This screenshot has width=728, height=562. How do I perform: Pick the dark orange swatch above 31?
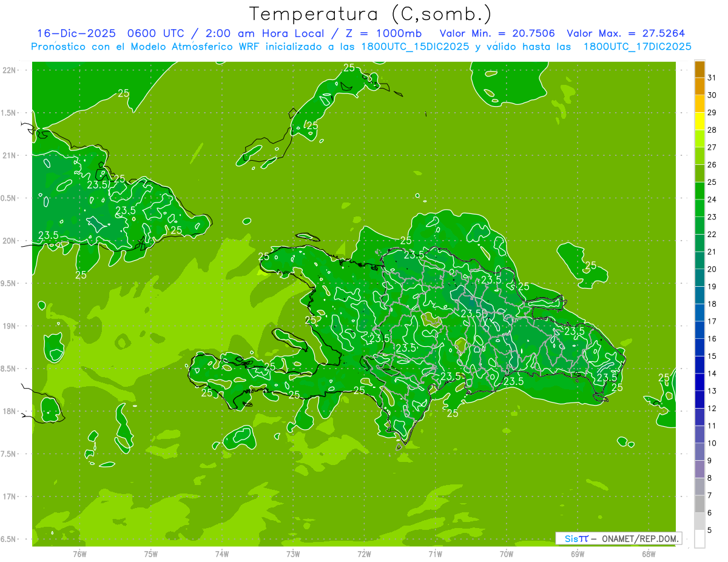[699, 69]
